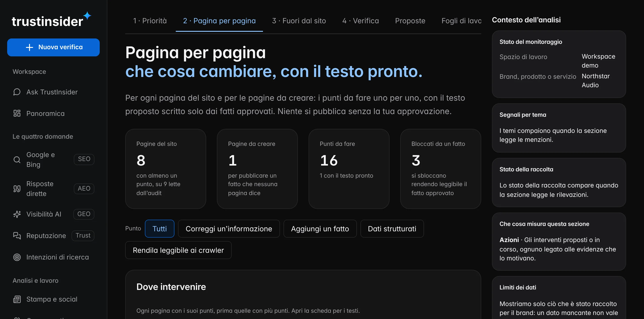Open Google e Bing section
The width and height of the screenshot is (644, 319).
(x=53, y=160)
